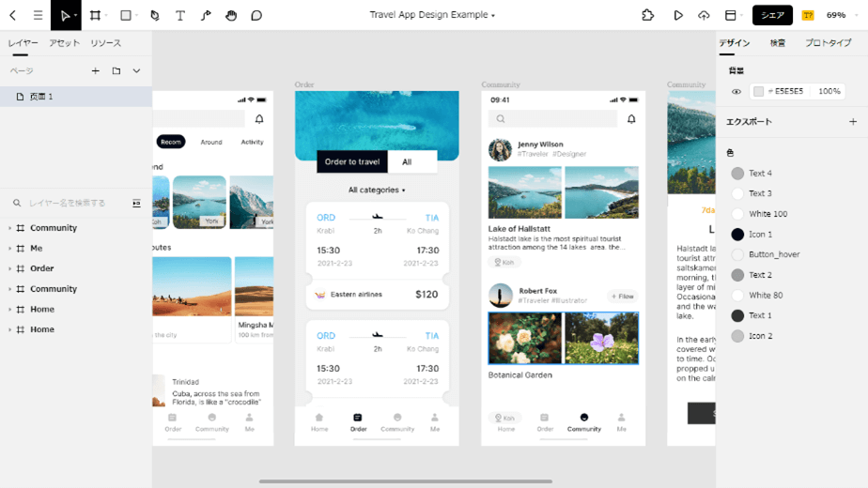The height and width of the screenshot is (488, 868).
Task: Click Around filter in Home frame
Action: (211, 143)
